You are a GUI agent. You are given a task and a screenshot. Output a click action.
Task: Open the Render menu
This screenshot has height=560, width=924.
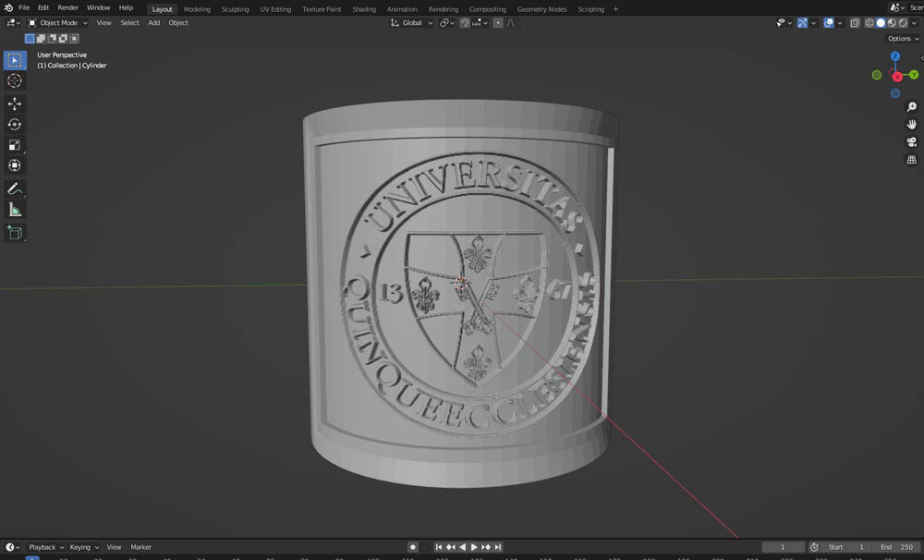67,7
